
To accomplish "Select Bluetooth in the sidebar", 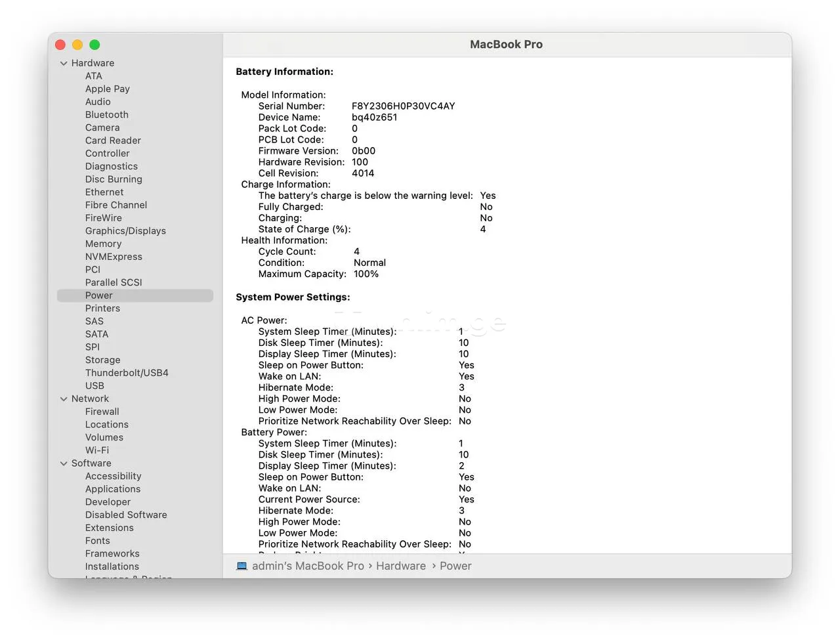I will 106,115.
